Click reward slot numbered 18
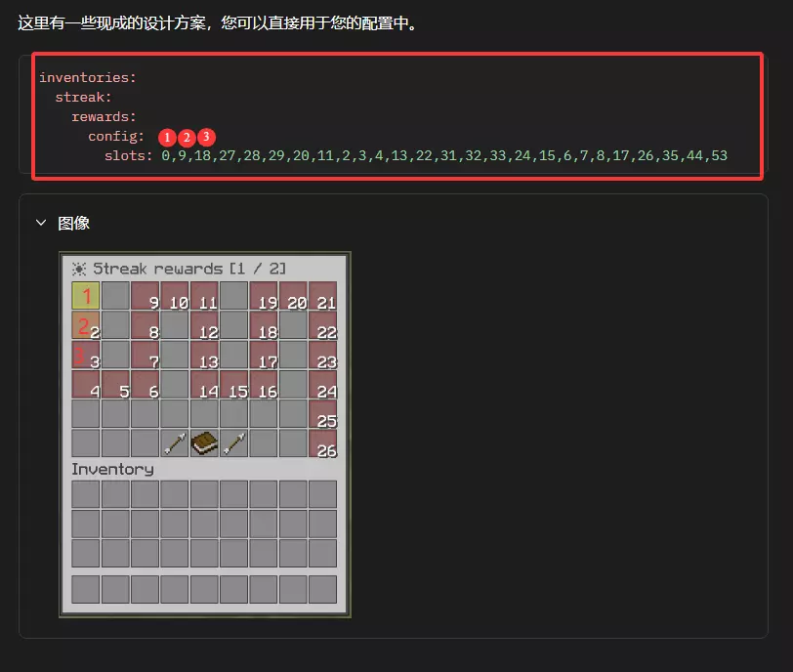793x672 pixels. tap(264, 325)
